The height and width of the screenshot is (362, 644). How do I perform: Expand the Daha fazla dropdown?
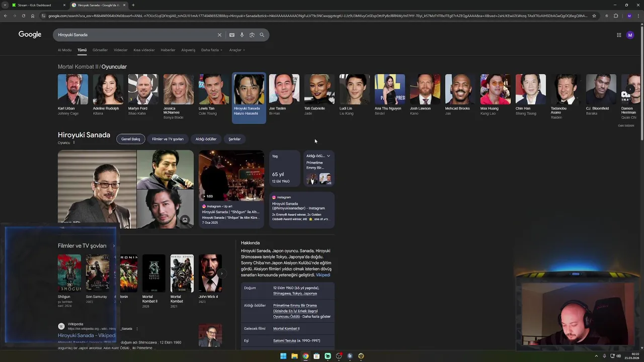point(212,50)
